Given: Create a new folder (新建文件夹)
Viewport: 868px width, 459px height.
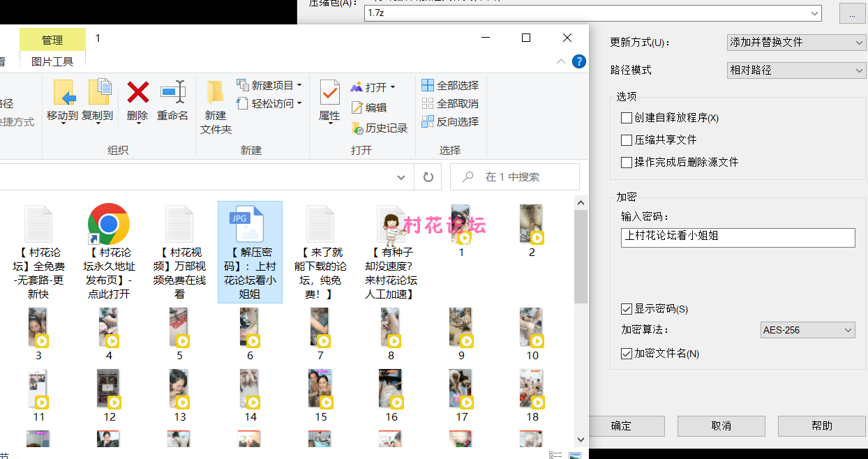Looking at the screenshot, I should (216, 106).
